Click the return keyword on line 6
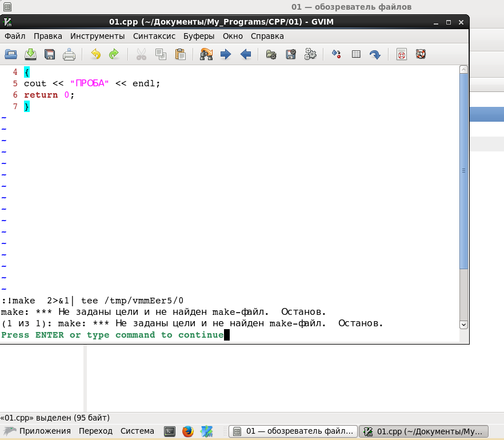 (41, 95)
